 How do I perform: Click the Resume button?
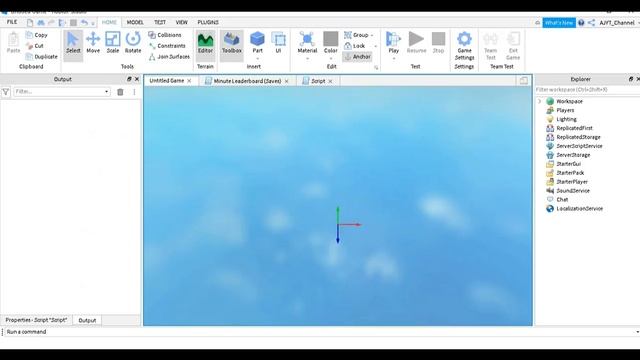(416, 42)
